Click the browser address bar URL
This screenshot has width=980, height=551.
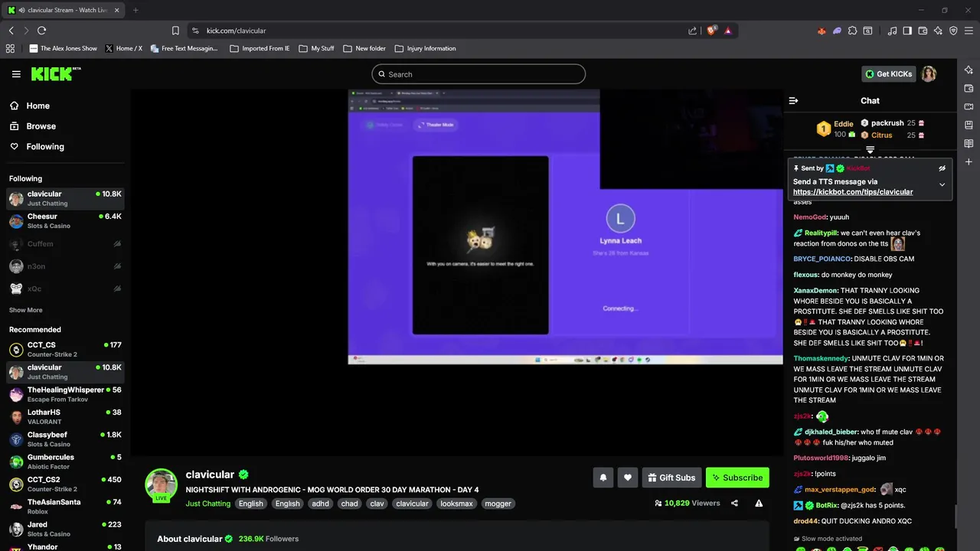236,31
